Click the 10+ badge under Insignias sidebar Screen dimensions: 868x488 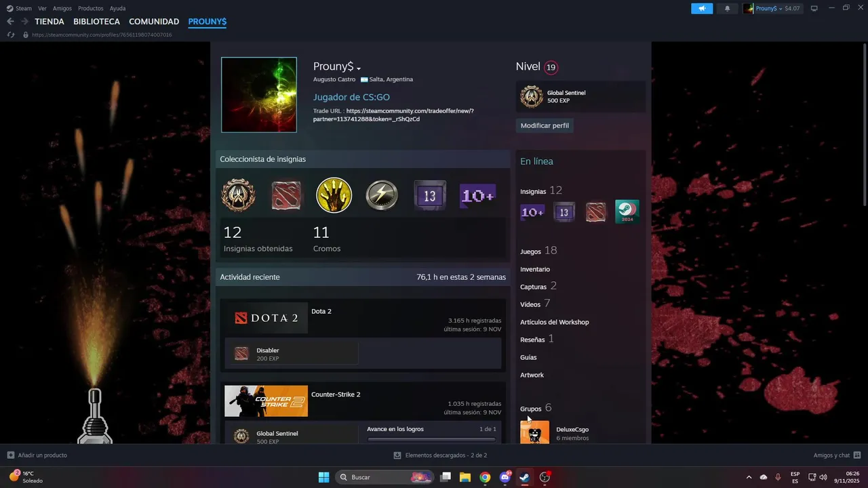532,212
